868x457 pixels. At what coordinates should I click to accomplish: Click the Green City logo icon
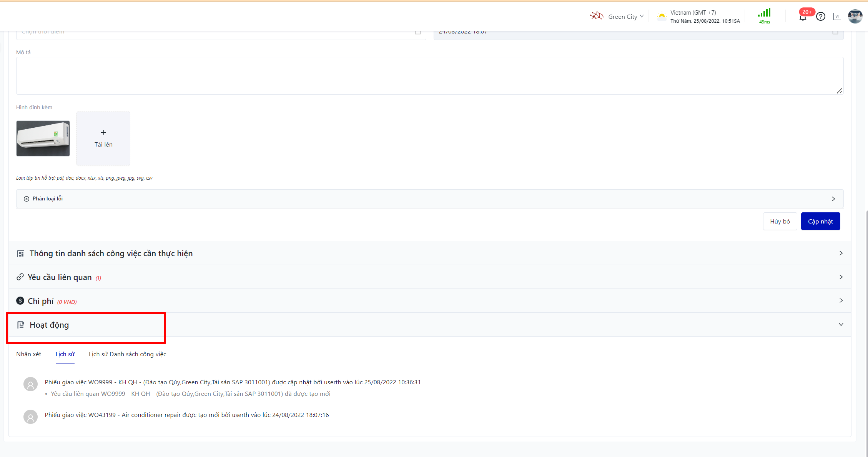click(x=597, y=16)
